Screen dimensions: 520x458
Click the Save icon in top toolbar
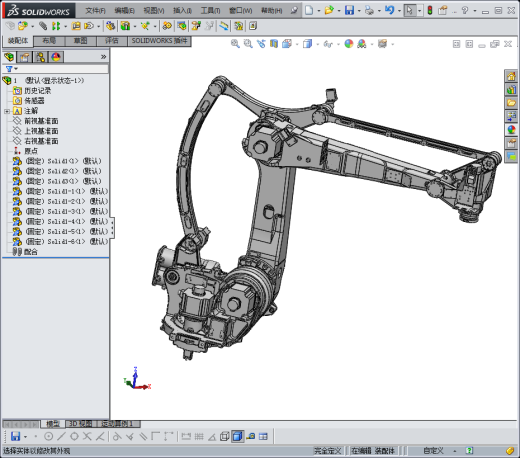tap(349, 10)
